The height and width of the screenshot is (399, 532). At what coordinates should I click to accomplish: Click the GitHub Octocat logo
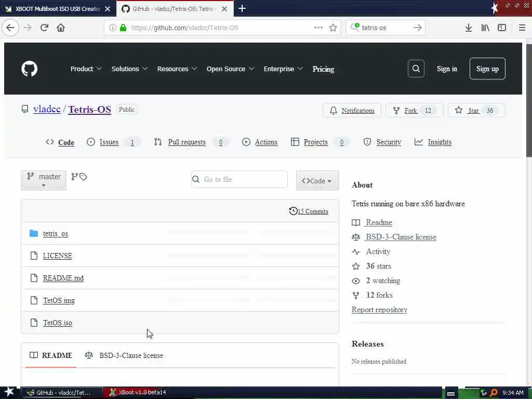(x=30, y=69)
